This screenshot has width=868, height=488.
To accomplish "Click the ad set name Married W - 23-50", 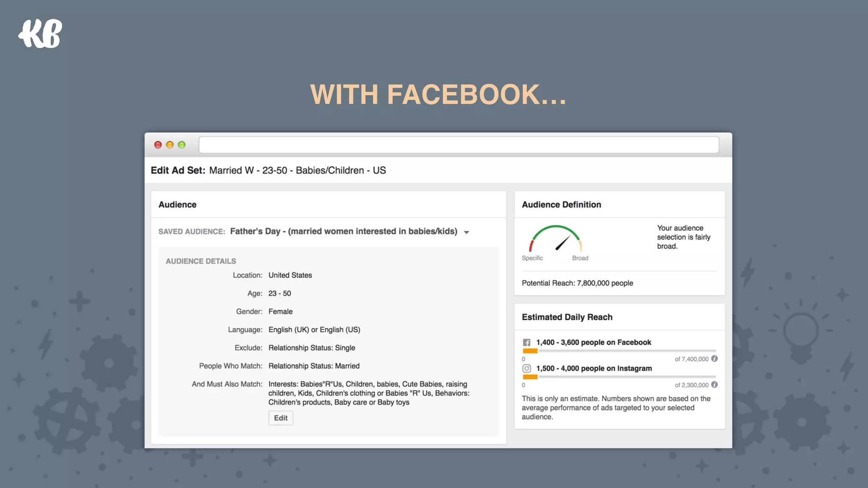I will pos(298,170).
